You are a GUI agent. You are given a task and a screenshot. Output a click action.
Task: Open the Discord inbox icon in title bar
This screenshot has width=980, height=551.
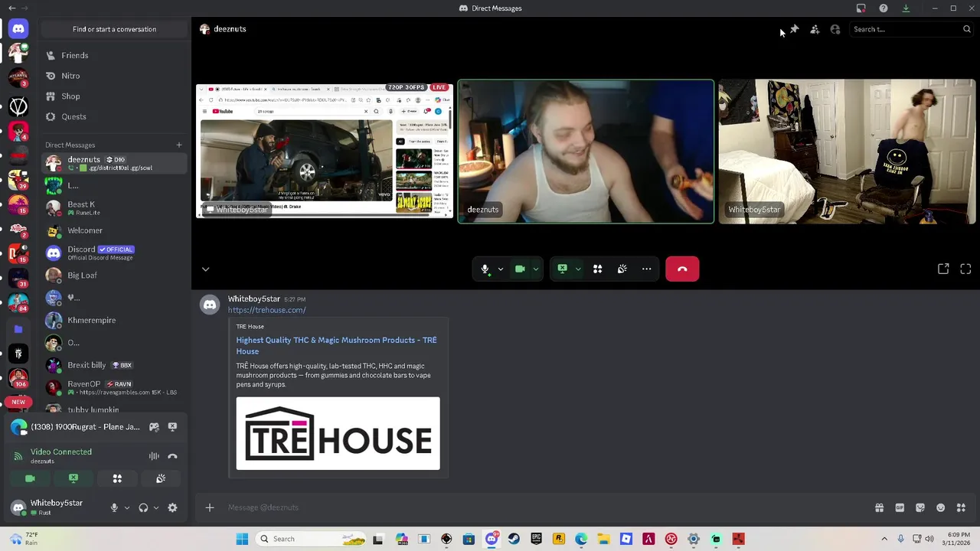tap(861, 8)
